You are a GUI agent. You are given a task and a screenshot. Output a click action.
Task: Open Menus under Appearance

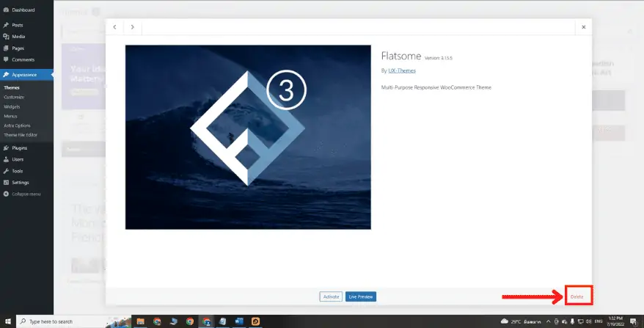tap(10, 116)
